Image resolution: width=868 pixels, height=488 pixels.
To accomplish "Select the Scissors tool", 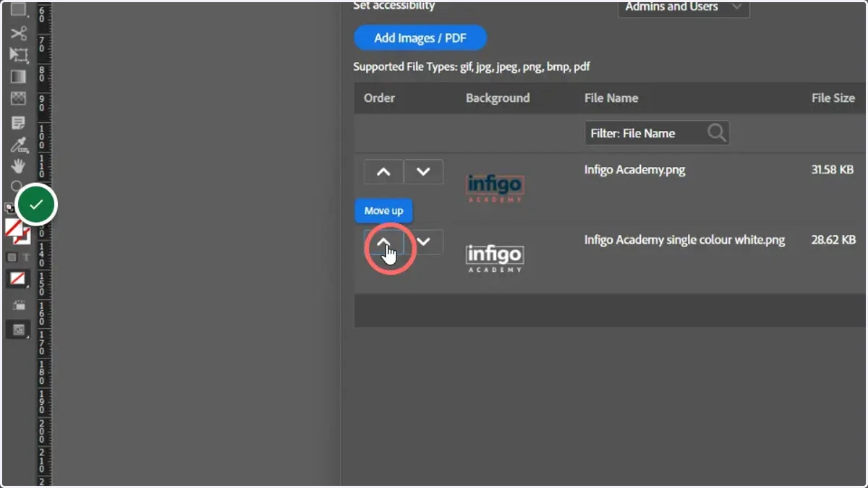I will (x=18, y=33).
